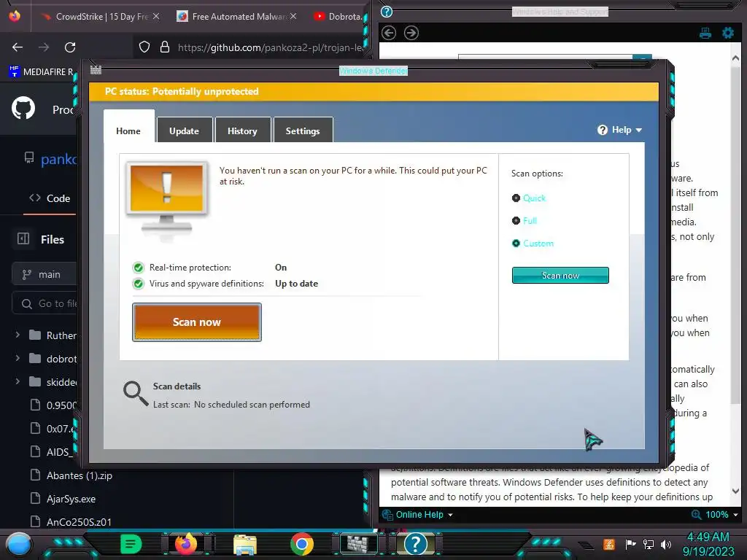Open the AnCo250S.z01 file
The image size is (747, 560).
click(x=79, y=522)
